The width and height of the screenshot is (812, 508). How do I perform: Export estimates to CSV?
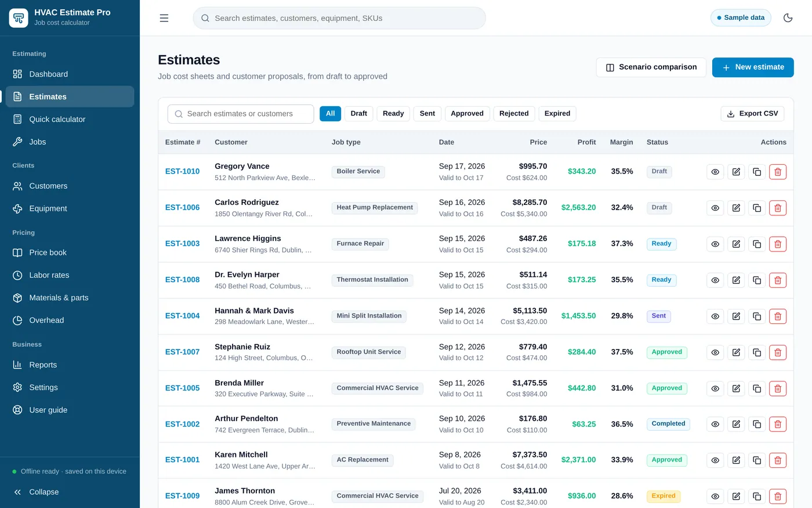point(752,114)
